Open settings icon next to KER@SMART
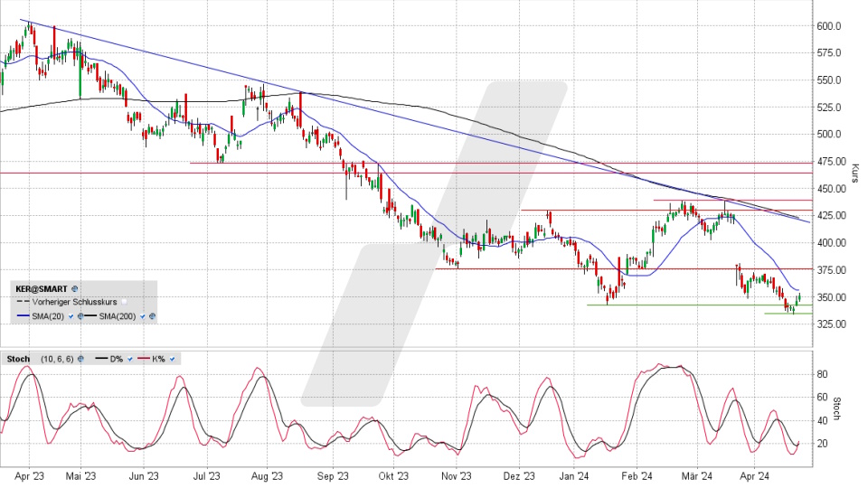This screenshot has width=868, height=488. click(x=75, y=289)
